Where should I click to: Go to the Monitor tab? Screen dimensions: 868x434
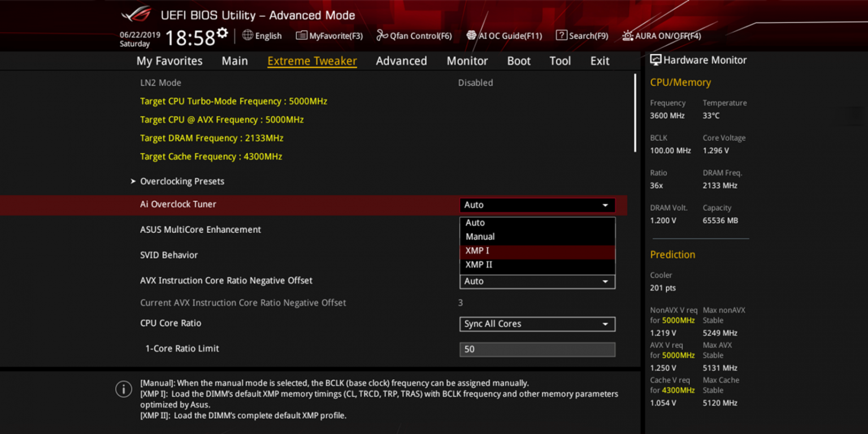tap(467, 61)
